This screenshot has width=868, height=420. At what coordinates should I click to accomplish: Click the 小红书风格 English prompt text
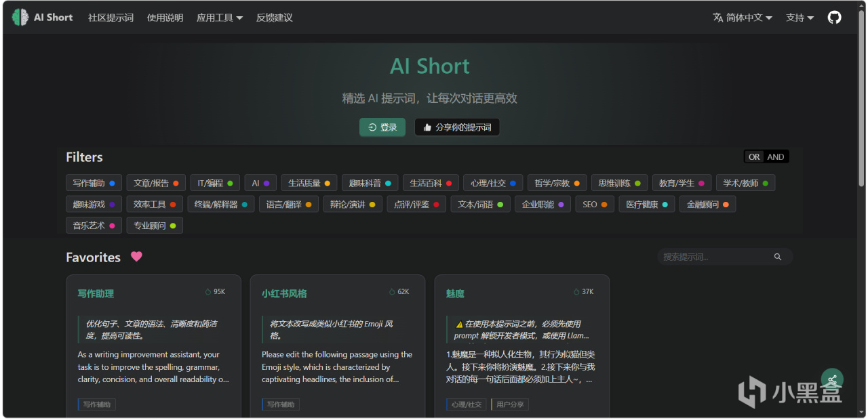[338, 366]
